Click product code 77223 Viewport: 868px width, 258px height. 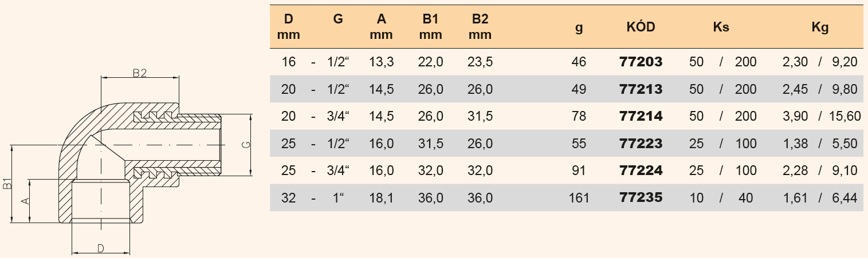(x=641, y=144)
